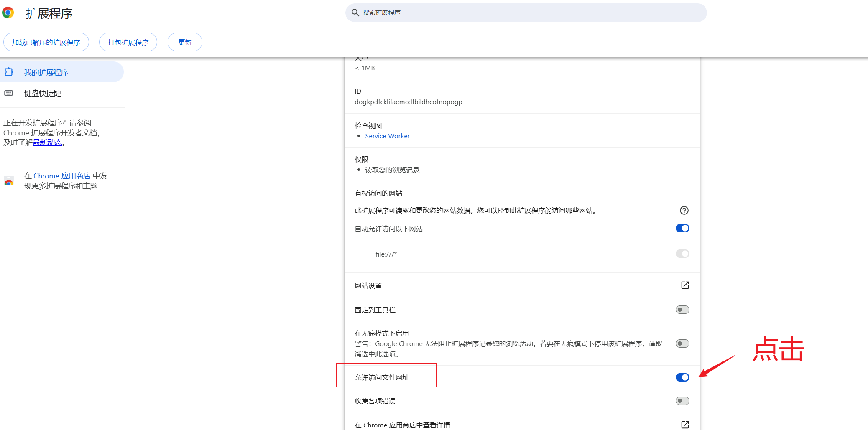Disable 自动允许访问以下网站 toggle
The height and width of the screenshot is (430, 868).
682,228
